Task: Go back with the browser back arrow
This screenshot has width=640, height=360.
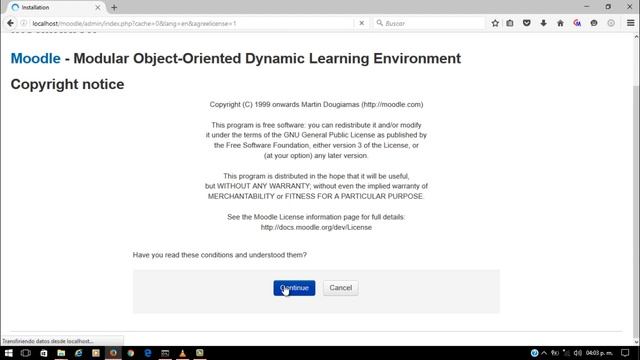Action: [10, 23]
